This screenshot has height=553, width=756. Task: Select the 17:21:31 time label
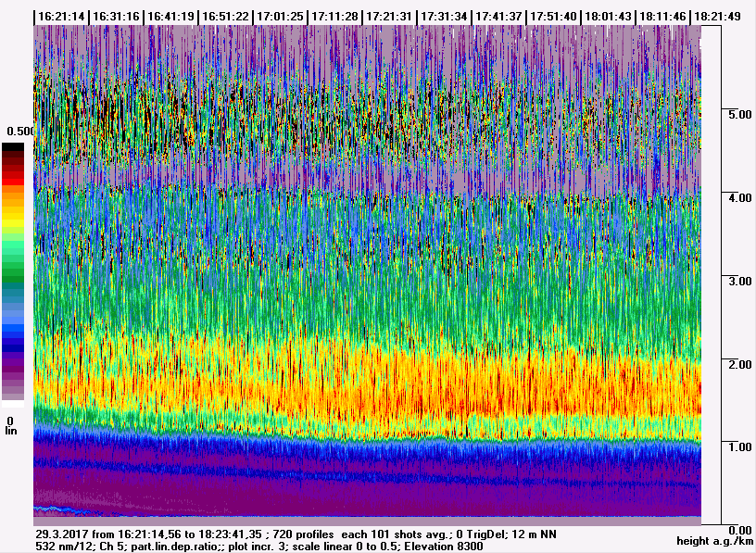pyautogui.click(x=389, y=17)
